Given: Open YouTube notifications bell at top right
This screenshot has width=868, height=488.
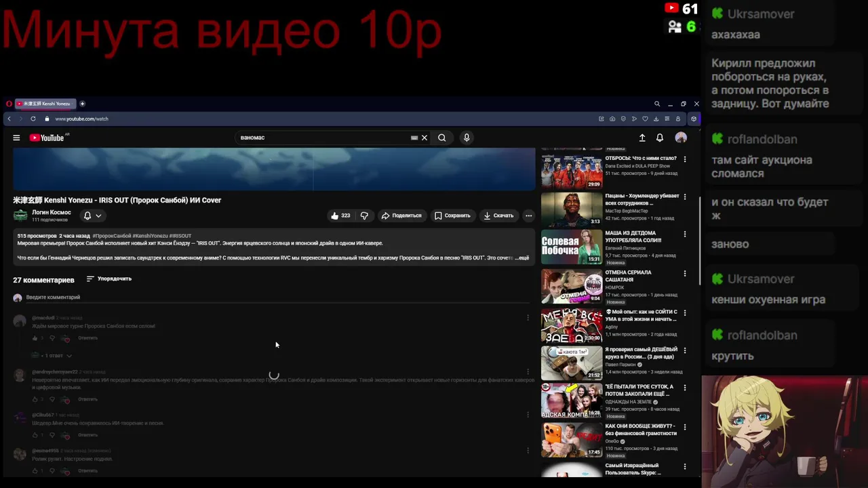Looking at the screenshot, I should 660,138.
